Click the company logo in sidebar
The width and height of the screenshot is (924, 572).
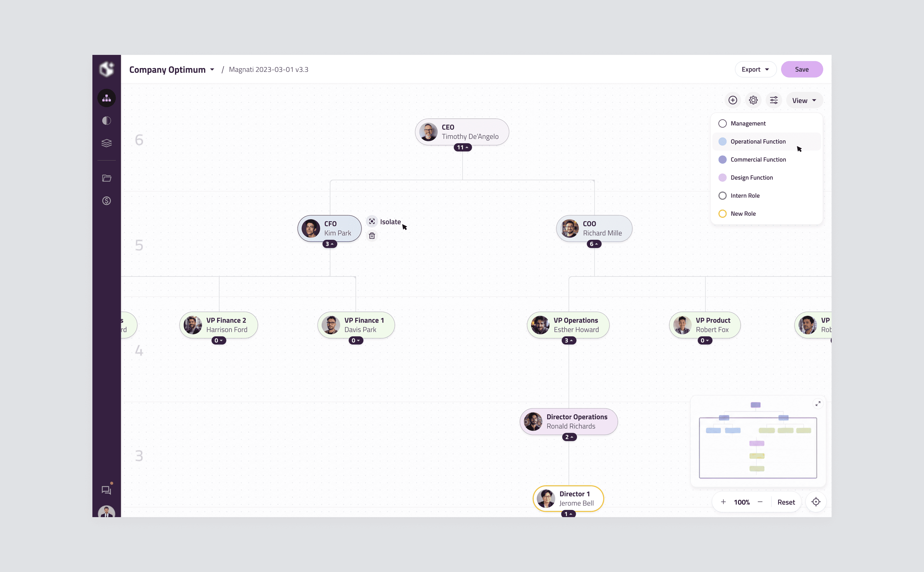[107, 69]
